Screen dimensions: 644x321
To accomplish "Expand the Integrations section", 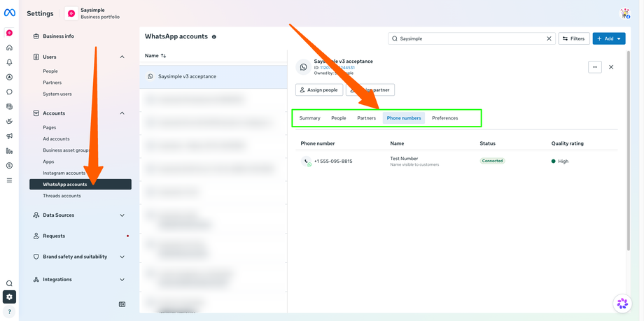I will point(122,280).
